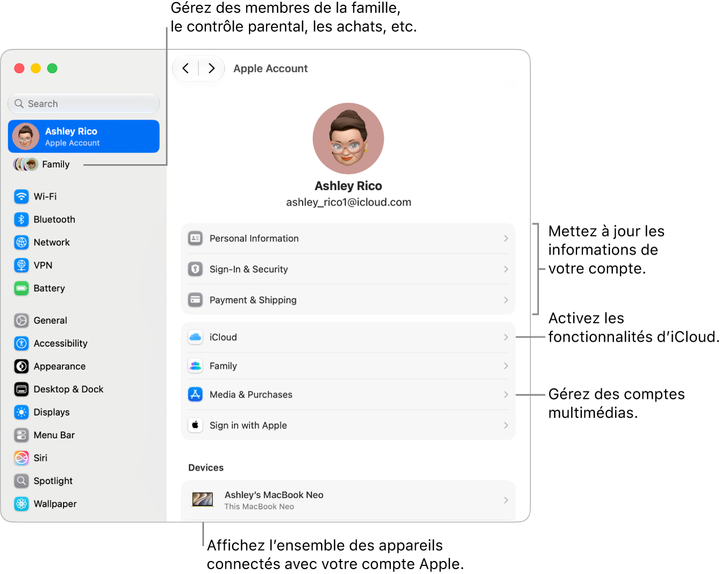Go forward with the right arrow button
The image size is (728, 574).
click(x=211, y=68)
